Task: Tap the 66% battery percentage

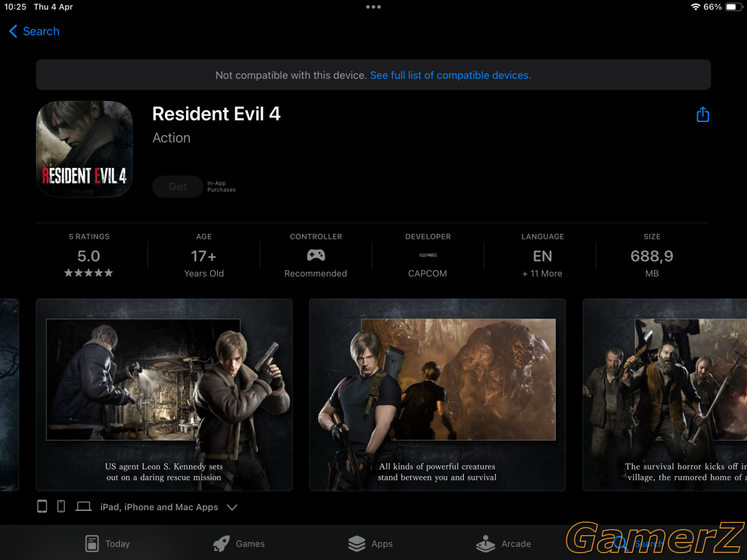Action: pos(713,7)
